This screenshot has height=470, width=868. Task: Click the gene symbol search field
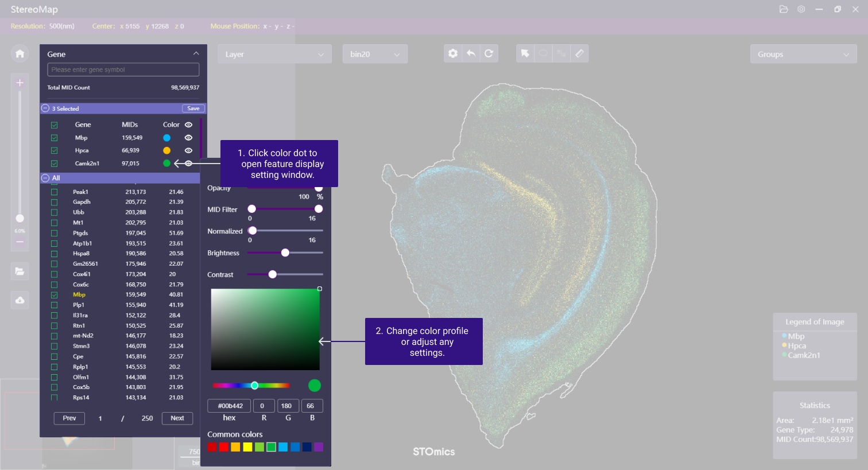pos(123,69)
